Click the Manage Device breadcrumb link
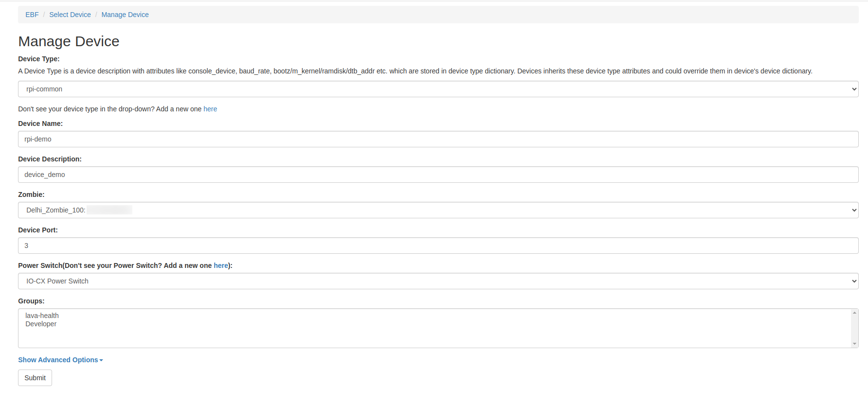The height and width of the screenshot is (406, 868). click(x=125, y=15)
